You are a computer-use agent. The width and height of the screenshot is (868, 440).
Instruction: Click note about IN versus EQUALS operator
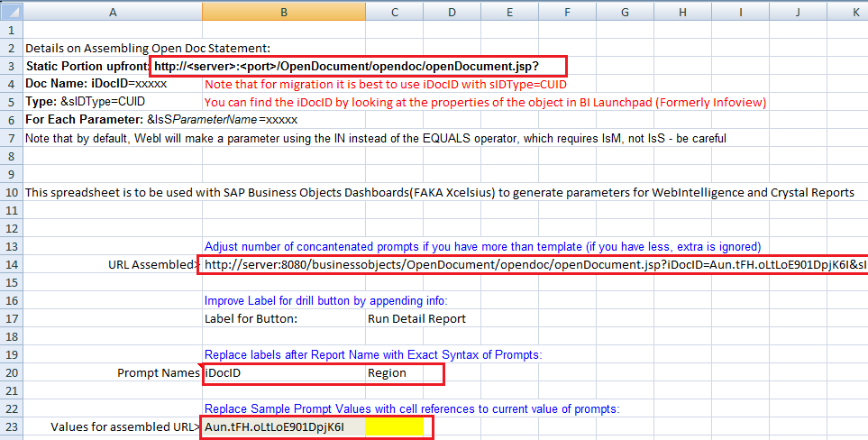point(375,138)
